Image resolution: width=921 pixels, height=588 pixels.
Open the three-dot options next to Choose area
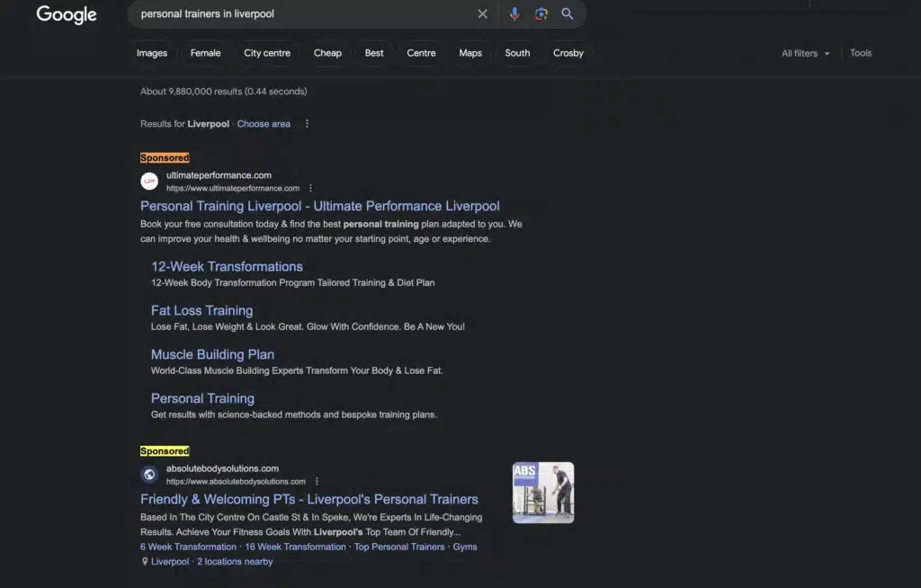tap(306, 123)
